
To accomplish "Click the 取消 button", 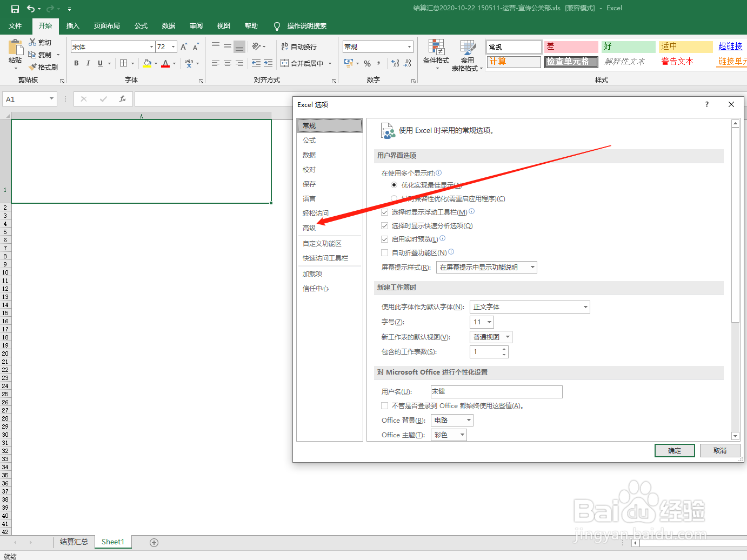I will point(720,451).
